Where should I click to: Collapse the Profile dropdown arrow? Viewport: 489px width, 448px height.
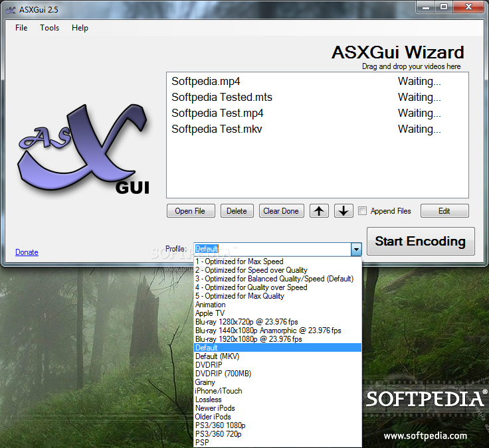tap(356, 250)
